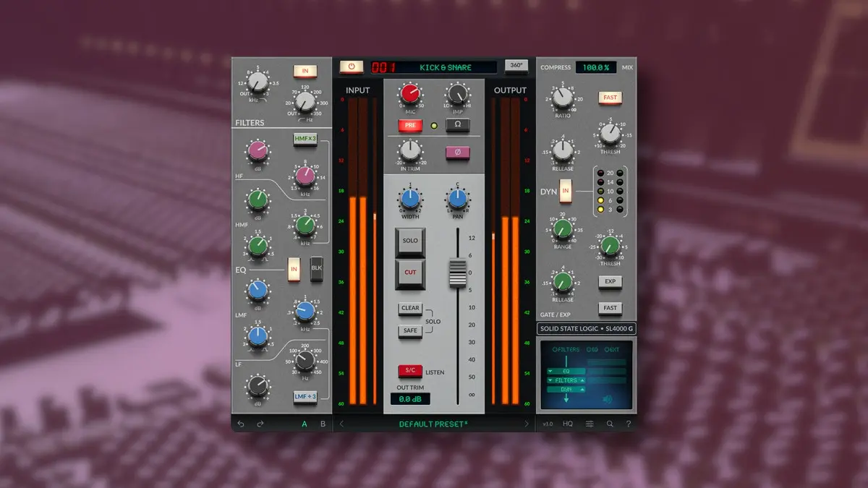
Task: Toggle the red PRE button
Action: point(410,124)
